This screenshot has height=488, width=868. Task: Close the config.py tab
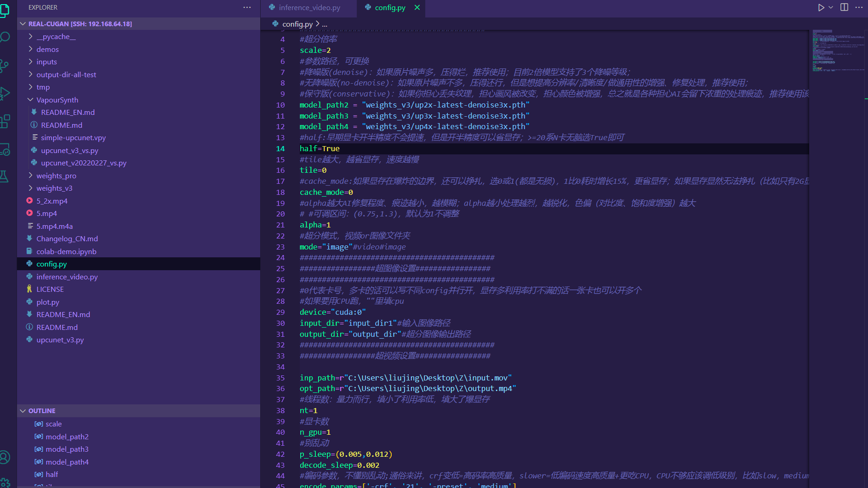pyautogui.click(x=417, y=7)
